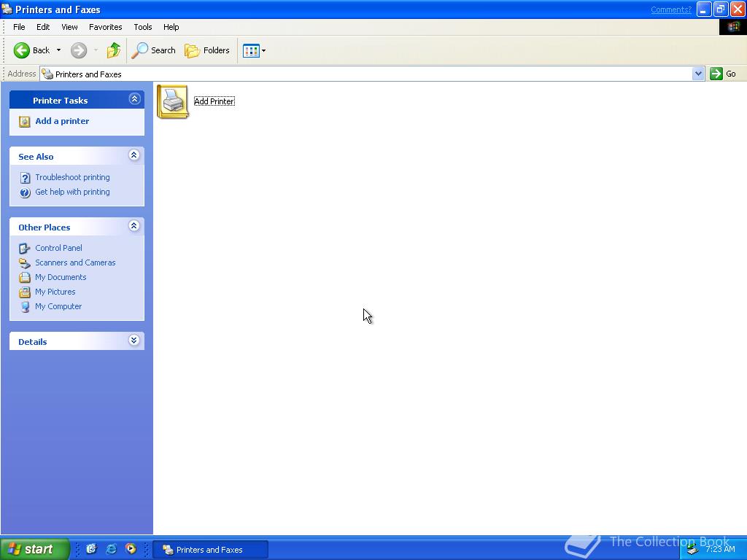Click the green Go button
Viewport: 747px width, 560px height.
pyautogui.click(x=723, y=74)
